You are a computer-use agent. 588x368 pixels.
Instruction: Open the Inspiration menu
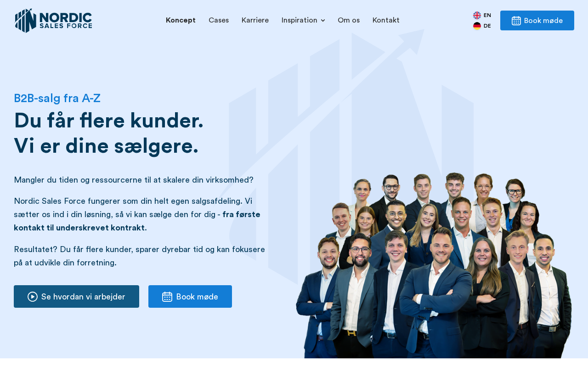[303, 20]
